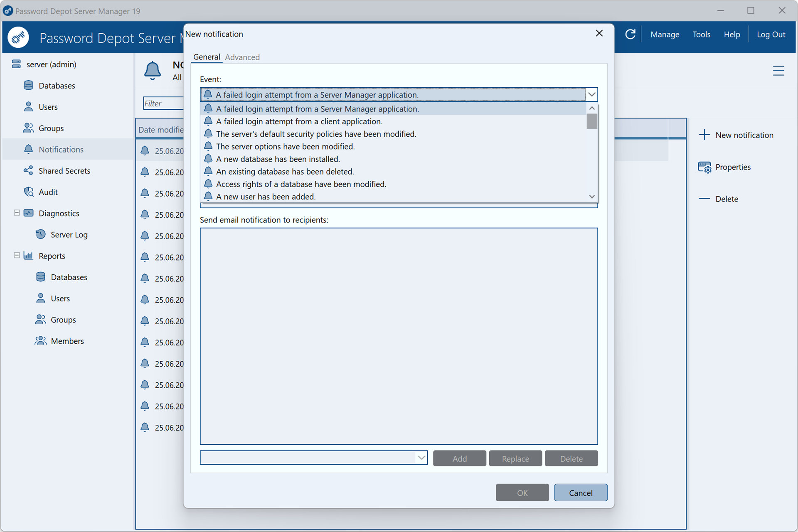798x532 pixels.
Task: Collapse the Reports tree node
Action: point(17,255)
